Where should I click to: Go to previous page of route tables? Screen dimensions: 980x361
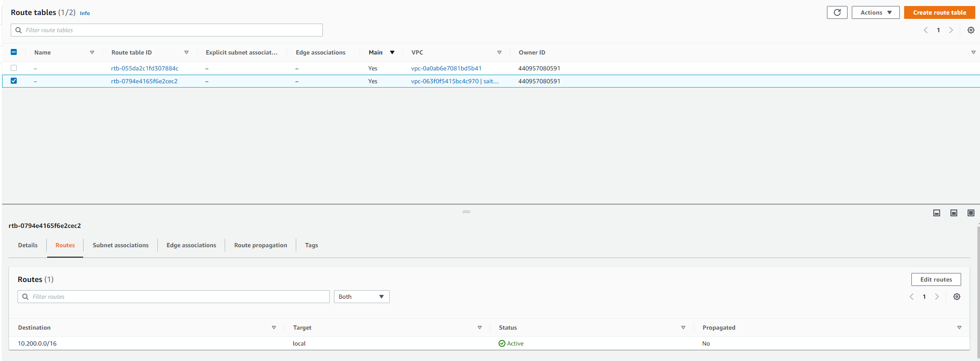(x=926, y=30)
